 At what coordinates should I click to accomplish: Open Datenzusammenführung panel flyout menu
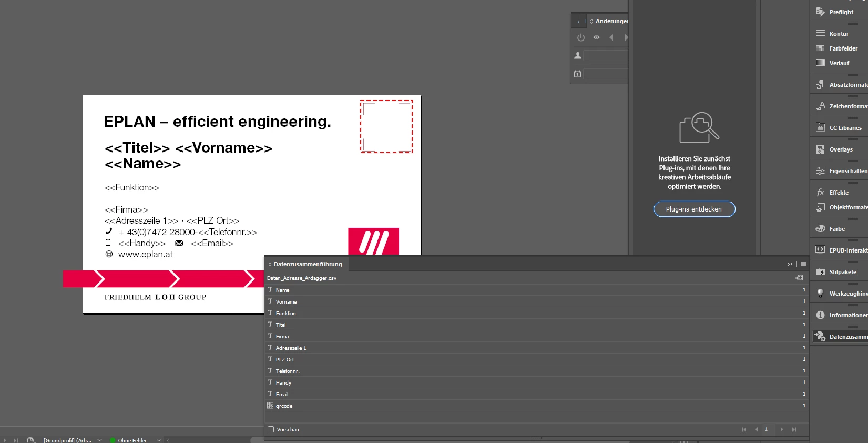coord(803,264)
